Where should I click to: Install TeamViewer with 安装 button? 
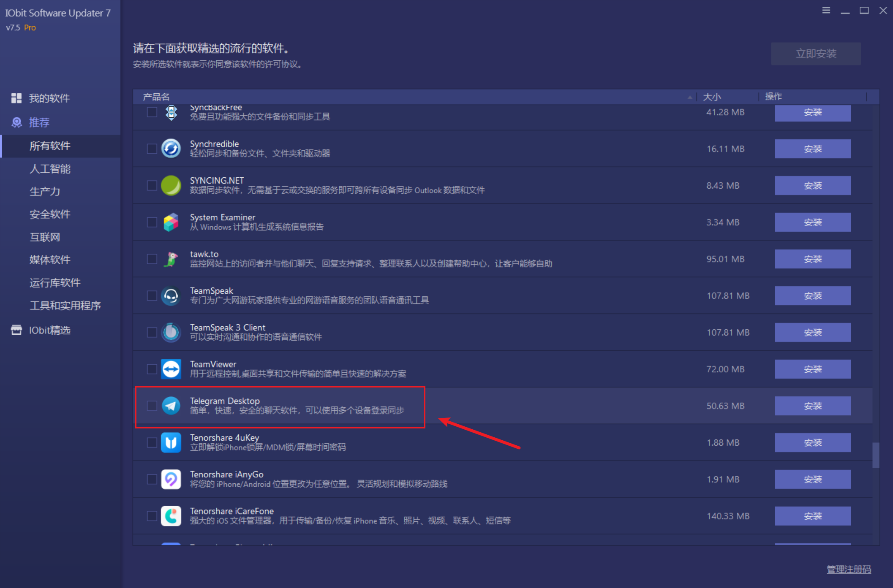pos(812,369)
